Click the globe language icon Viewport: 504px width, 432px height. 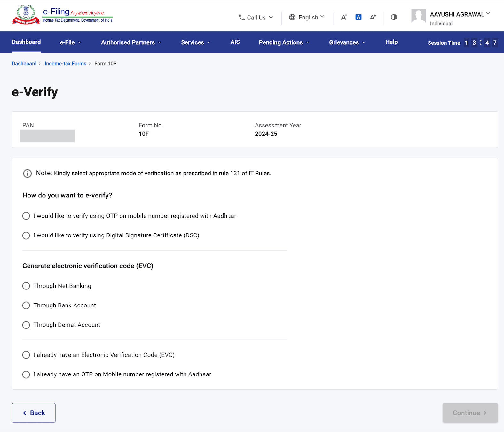(x=292, y=17)
